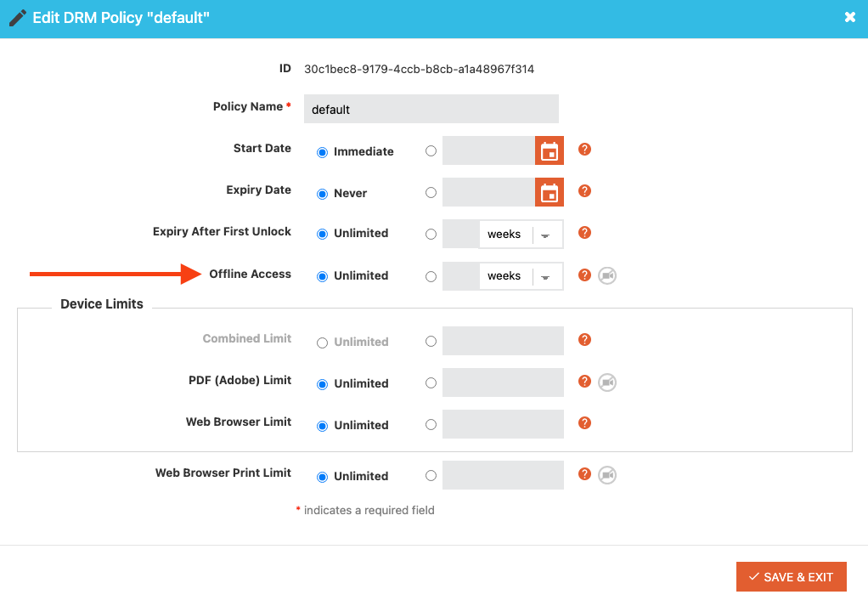Select Unlimited for Expiry After First Unlock
The height and width of the screenshot is (606, 868).
pos(322,235)
